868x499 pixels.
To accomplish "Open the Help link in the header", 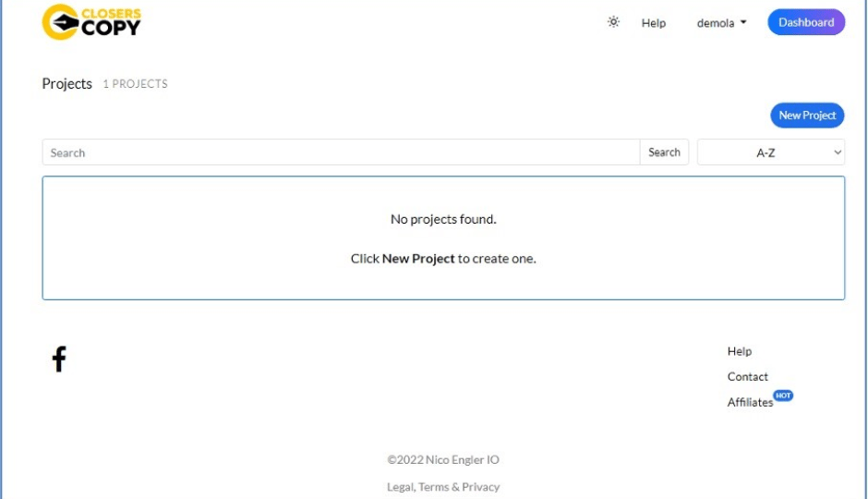I will 653,23.
